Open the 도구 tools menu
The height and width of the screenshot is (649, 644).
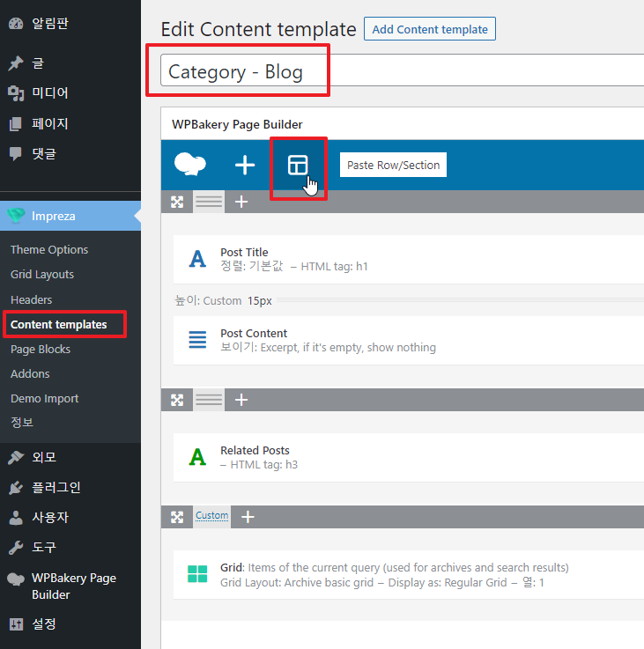(70, 548)
